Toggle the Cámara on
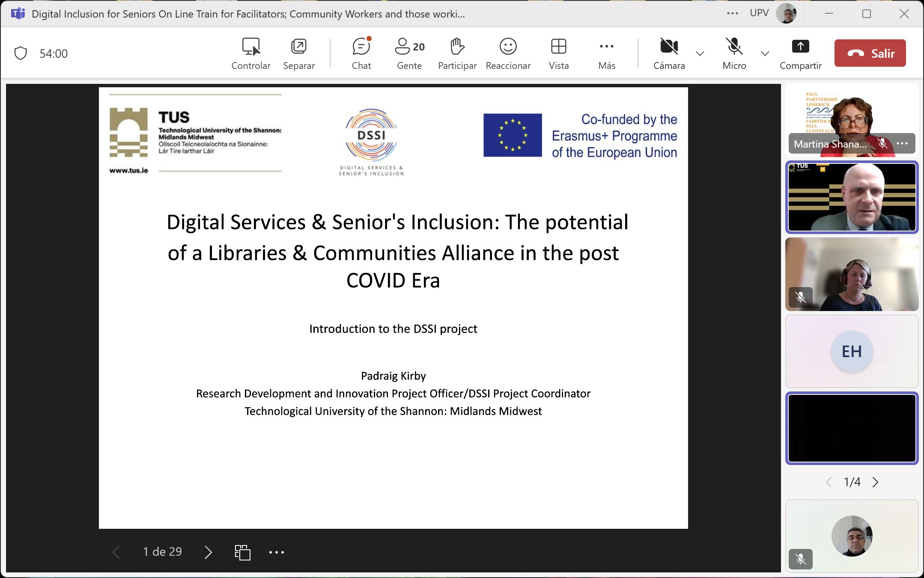This screenshot has height=578, width=924. [x=669, y=53]
